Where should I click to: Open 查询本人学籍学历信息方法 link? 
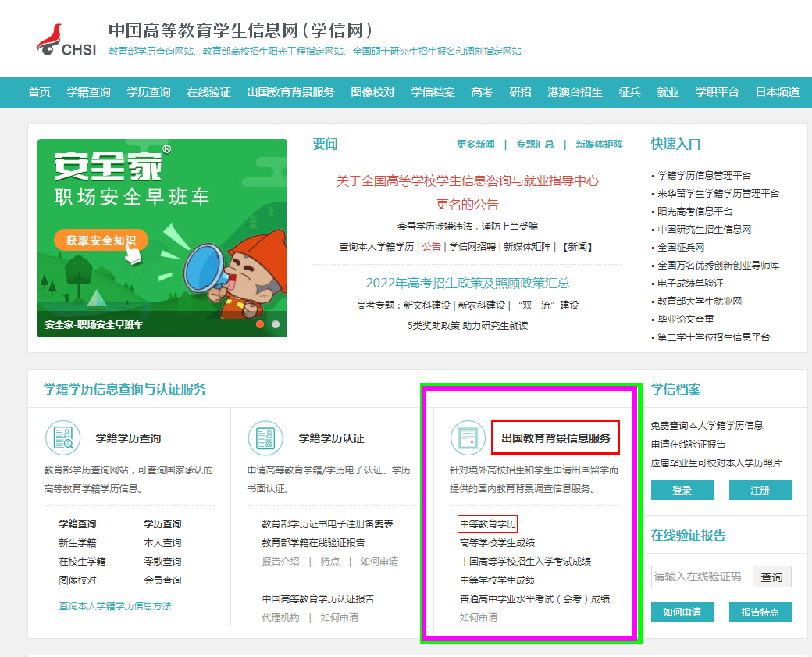(x=115, y=605)
